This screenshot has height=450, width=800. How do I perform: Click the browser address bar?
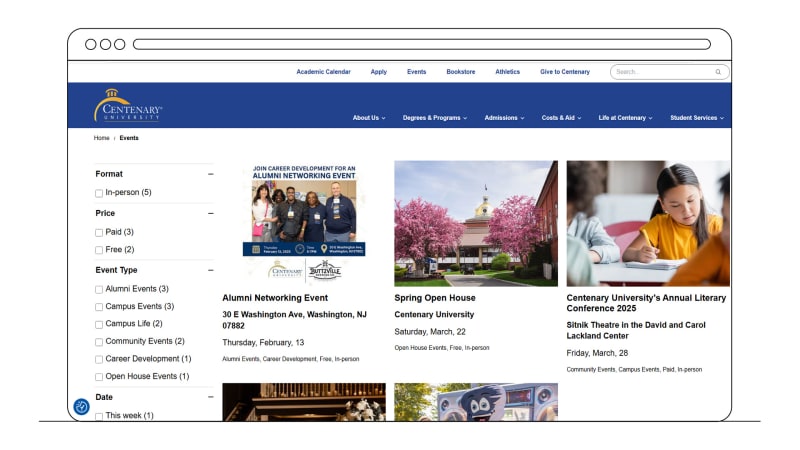pos(422,44)
